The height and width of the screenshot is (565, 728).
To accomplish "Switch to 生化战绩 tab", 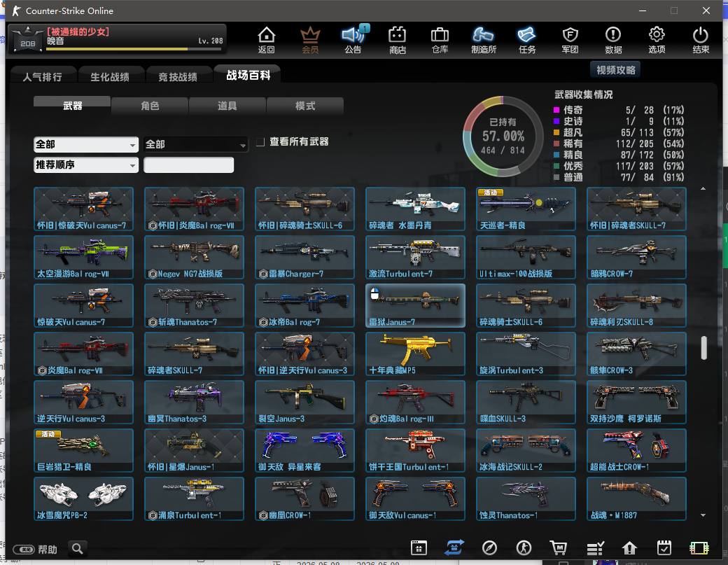I will coord(110,76).
